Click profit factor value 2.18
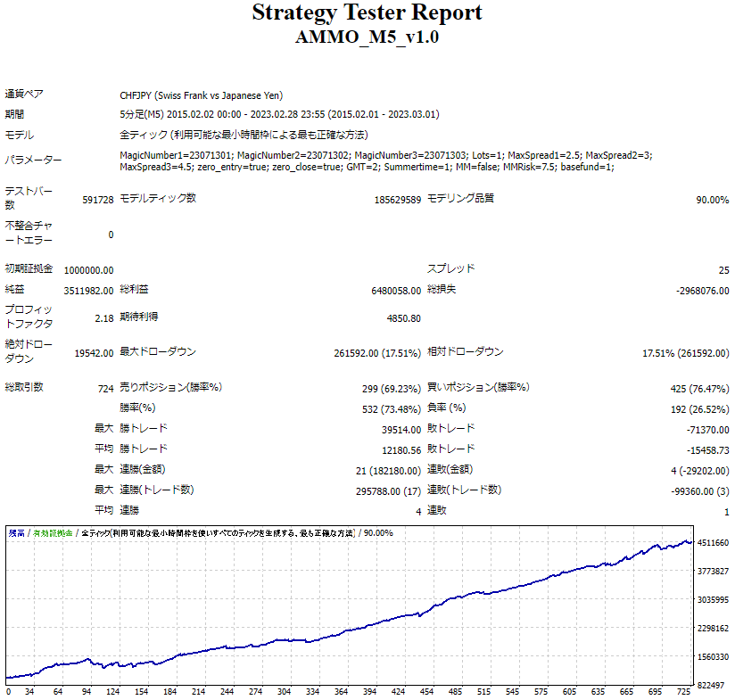The height and width of the screenshot is (700, 735). (x=104, y=318)
